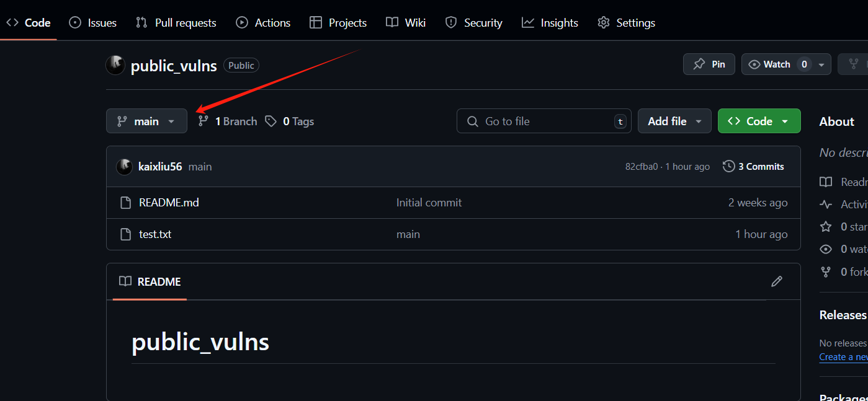Open the latest commit message 'main'
Image resolution: width=868 pixels, height=401 pixels.
pos(200,167)
